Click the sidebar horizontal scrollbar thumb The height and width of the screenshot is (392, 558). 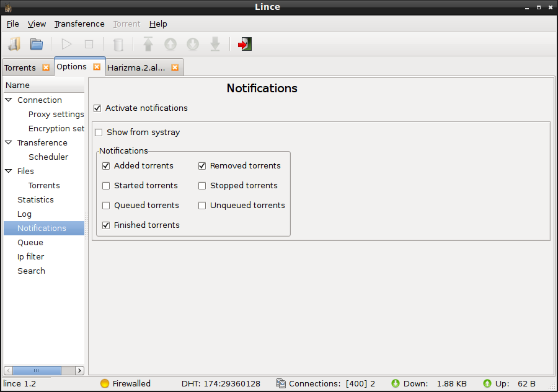tap(37, 371)
